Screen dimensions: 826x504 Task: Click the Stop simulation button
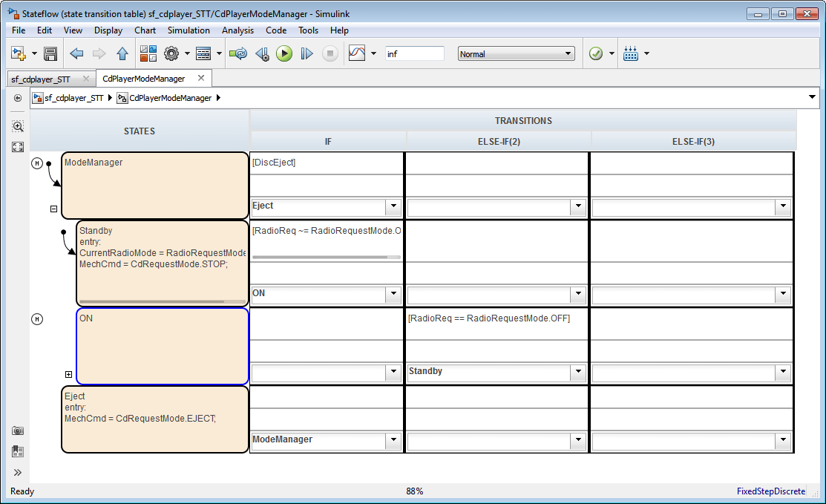330,53
